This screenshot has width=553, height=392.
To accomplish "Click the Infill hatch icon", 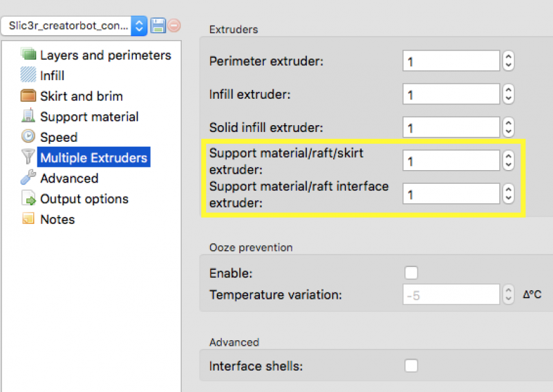I will tap(28, 75).
